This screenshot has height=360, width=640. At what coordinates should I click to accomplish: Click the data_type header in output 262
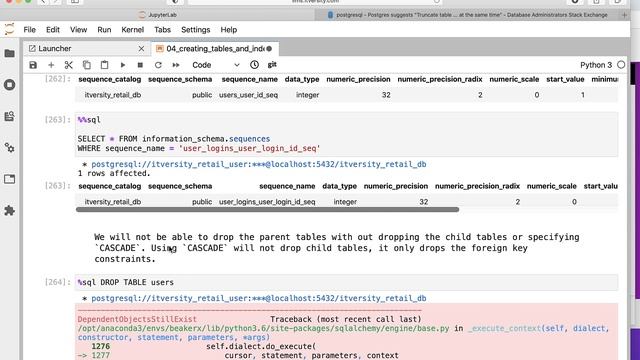click(x=302, y=79)
